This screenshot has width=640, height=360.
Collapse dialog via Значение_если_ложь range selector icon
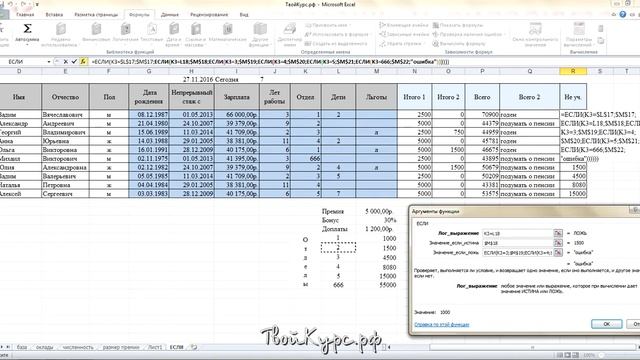(558, 253)
